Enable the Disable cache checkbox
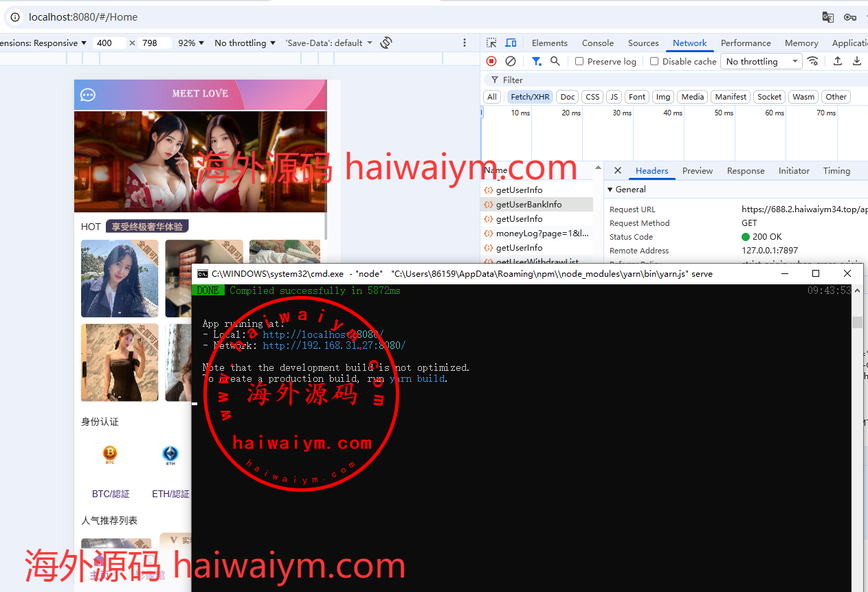The height and width of the screenshot is (592, 868). click(x=654, y=61)
